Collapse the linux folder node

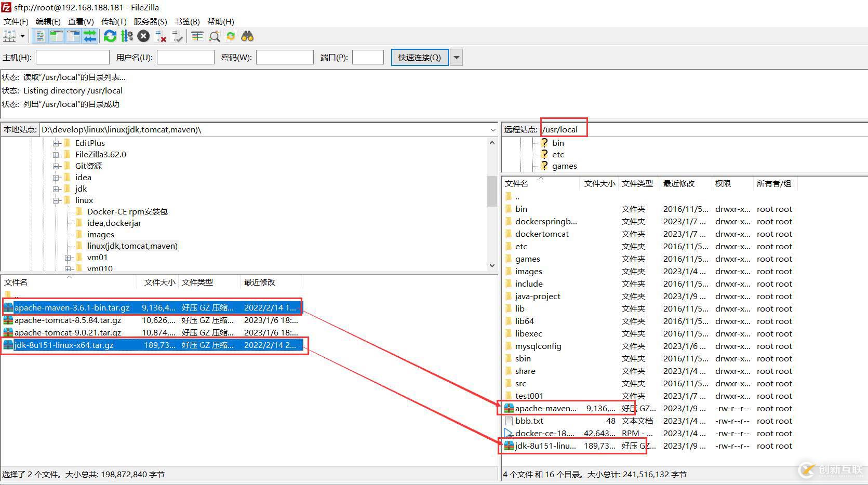56,200
